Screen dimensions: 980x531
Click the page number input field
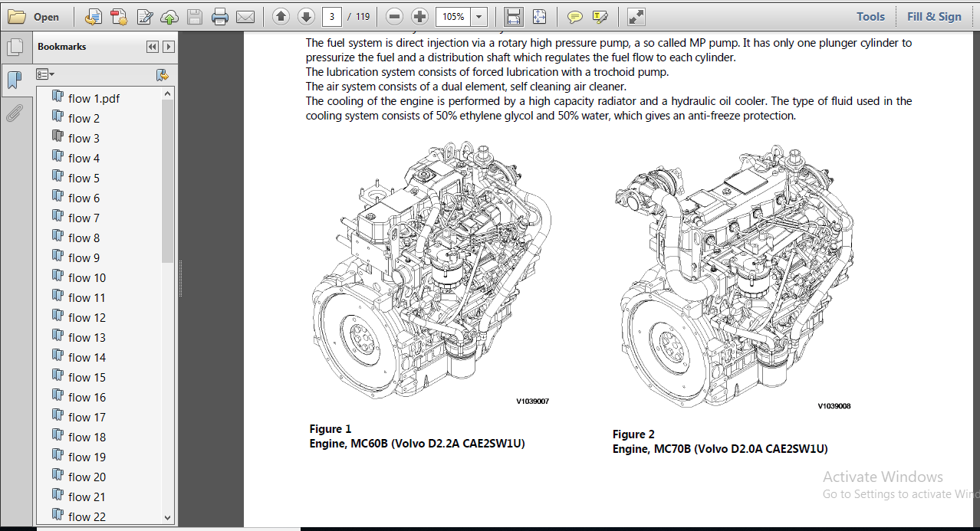coord(332,16)
